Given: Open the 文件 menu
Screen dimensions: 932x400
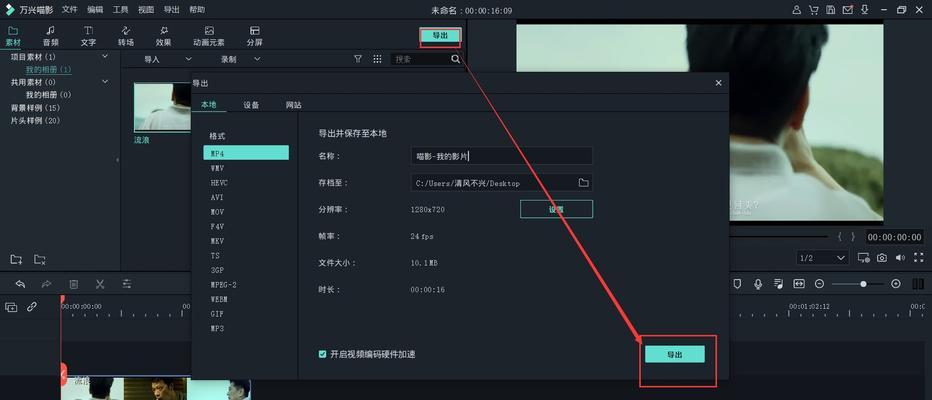Looking at the screenshot, I should click(70, 10).
